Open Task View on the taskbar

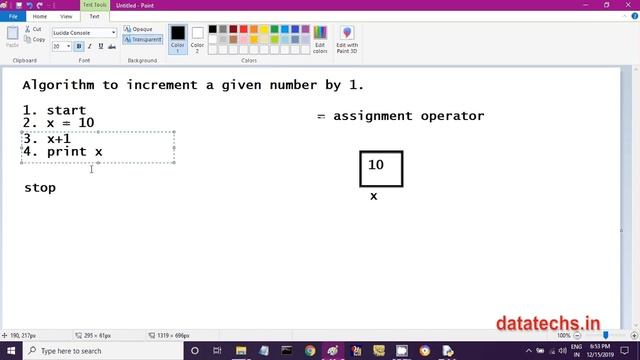tap(217, 351)
